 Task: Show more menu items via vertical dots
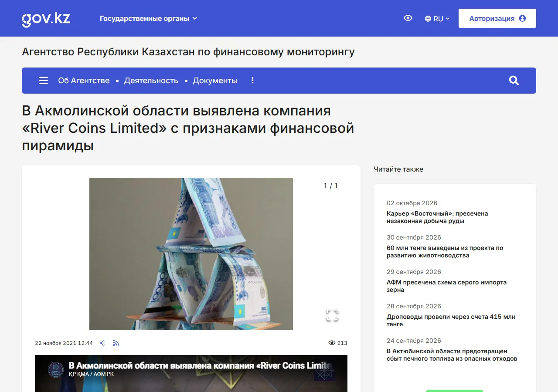[252, 81]
